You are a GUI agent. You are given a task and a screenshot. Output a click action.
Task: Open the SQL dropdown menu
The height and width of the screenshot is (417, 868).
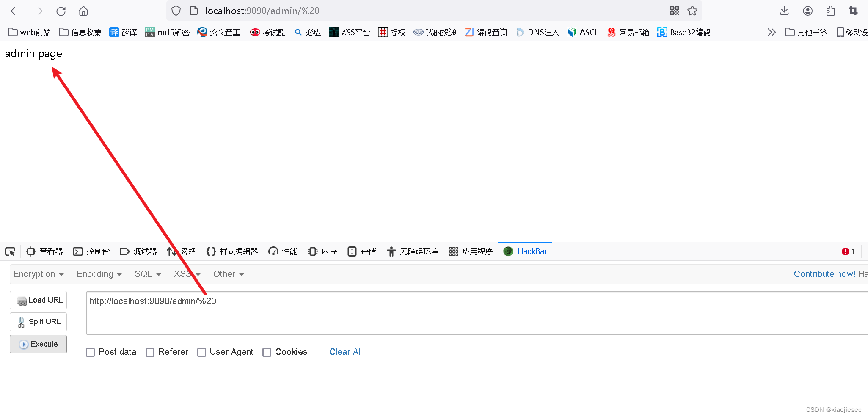tap(147, 274)
